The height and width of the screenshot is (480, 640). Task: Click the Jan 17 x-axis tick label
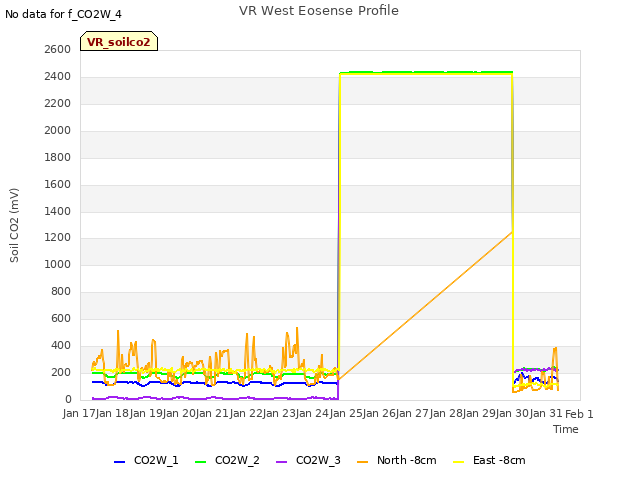tap(79, 413)
